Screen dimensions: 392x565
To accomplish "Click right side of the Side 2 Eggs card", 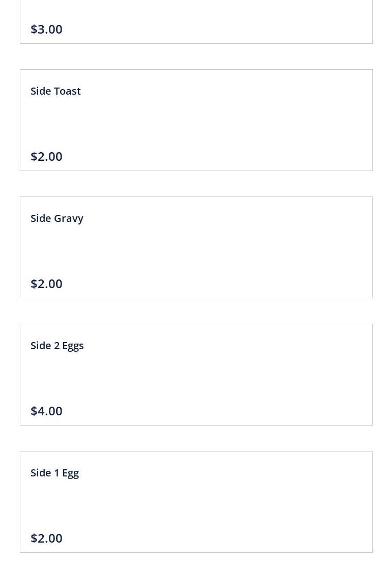I will 324,375.
